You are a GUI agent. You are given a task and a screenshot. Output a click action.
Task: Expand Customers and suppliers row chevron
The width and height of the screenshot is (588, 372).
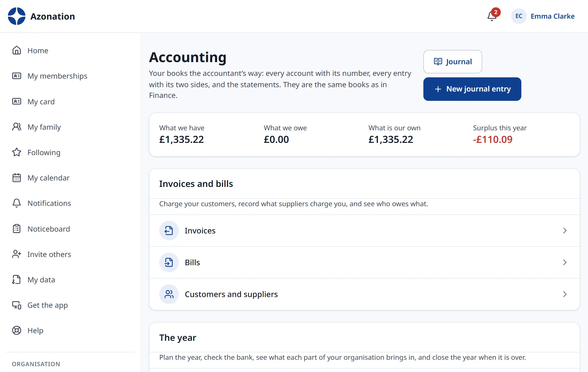point(565,294)
